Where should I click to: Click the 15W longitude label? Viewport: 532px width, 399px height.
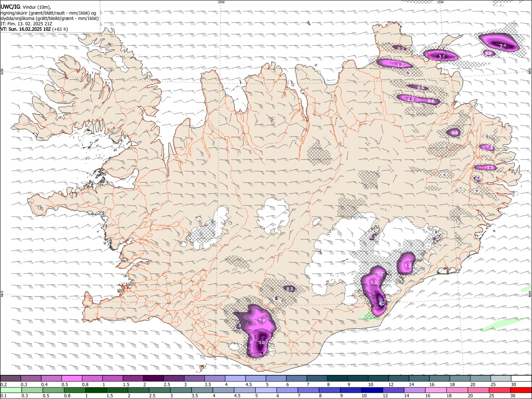(440, 2)
